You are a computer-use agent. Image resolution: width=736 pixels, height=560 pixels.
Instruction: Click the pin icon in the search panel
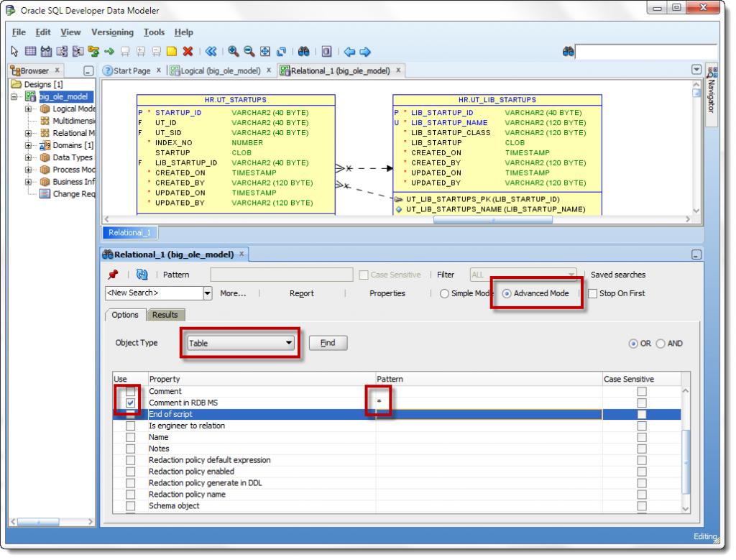coord(113,275)
